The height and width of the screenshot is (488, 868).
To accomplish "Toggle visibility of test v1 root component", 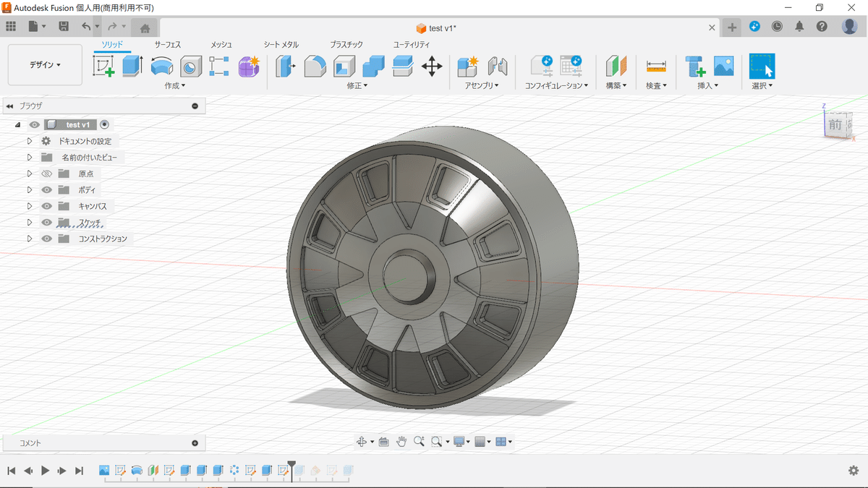I will point(34,125).
